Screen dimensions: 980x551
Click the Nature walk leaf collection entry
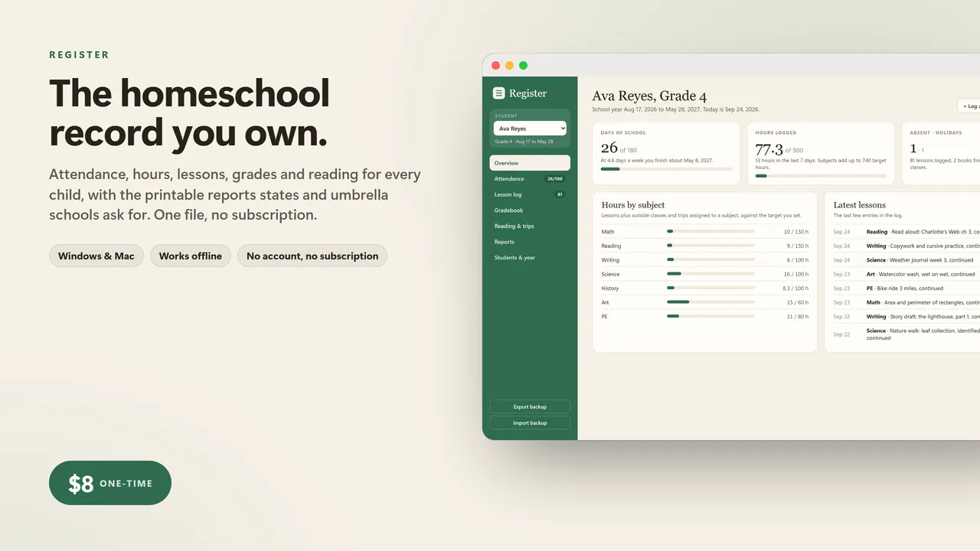(906, 334)
